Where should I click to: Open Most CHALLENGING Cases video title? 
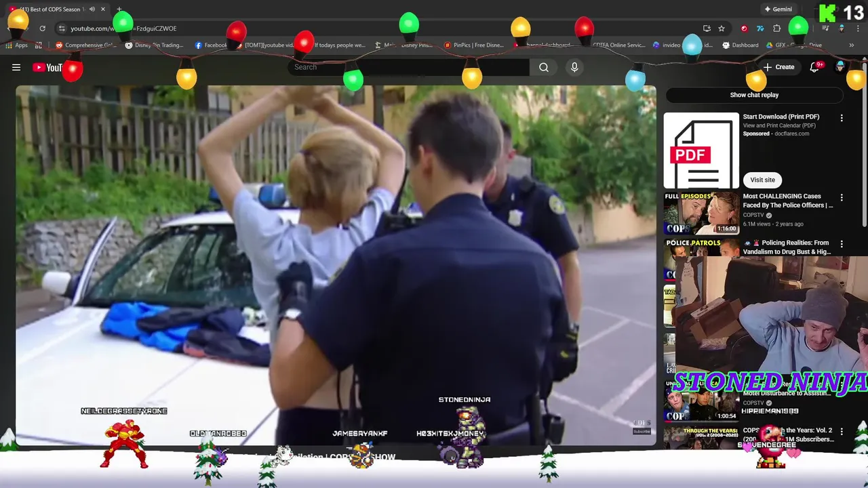click(787, 201)
